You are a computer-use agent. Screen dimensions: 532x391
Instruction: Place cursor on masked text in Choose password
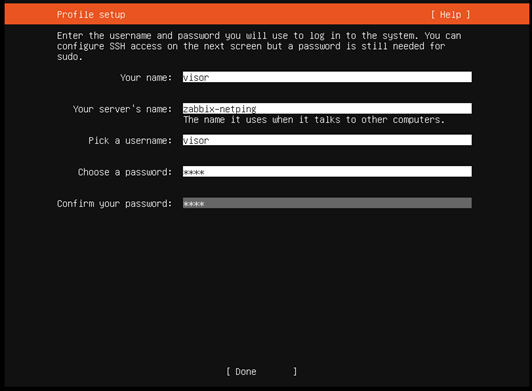tap(194, 172)
